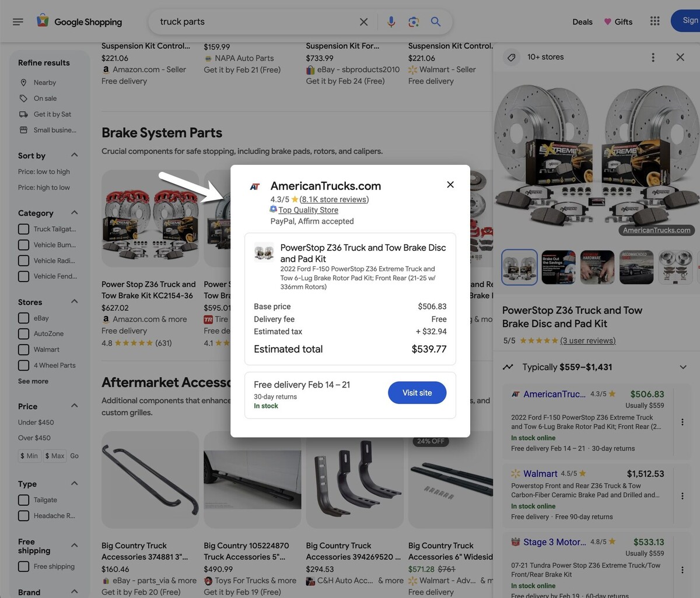
Task: Select Brake Out the Savings thumbnail
Action: click(558, 267)
